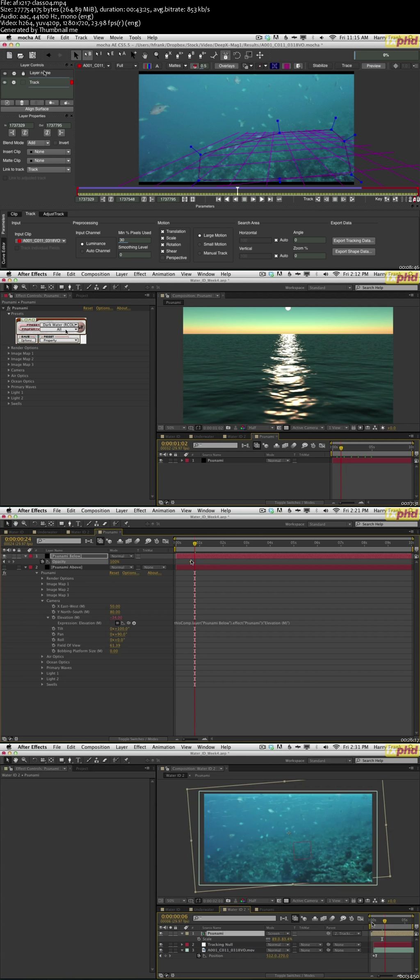Toggle the Invert checkbox next to Blend Mode
Viewport: 420px width, 980px height.
tap(55, 143)
